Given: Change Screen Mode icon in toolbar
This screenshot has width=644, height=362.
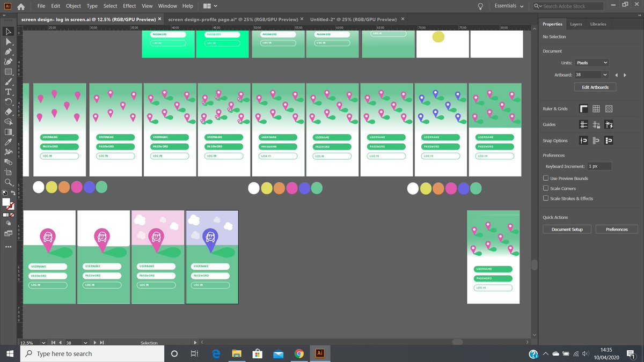Looking at the screenshot, I should pyautogui.click(x=8, y=233).
